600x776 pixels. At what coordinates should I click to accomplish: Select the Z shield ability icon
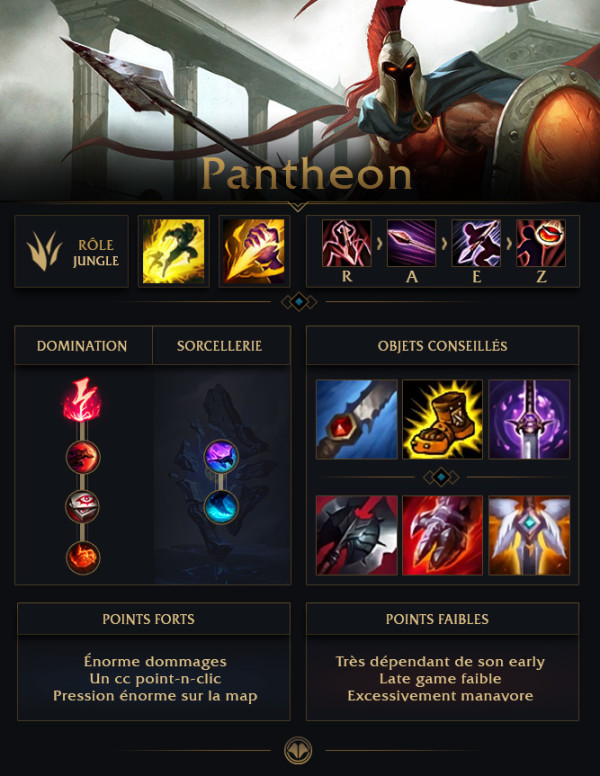pos(541,243)
